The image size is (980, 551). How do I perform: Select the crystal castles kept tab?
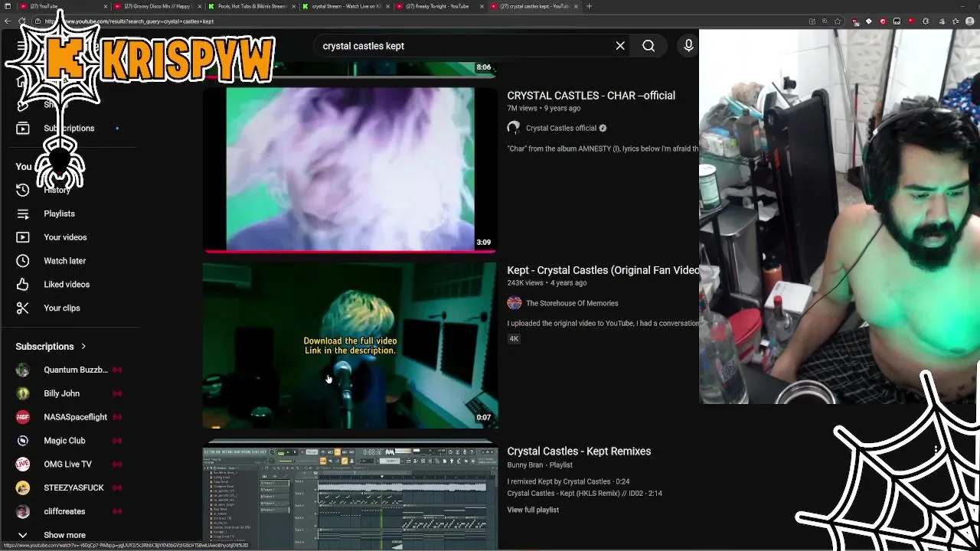(x=533, y=6)
